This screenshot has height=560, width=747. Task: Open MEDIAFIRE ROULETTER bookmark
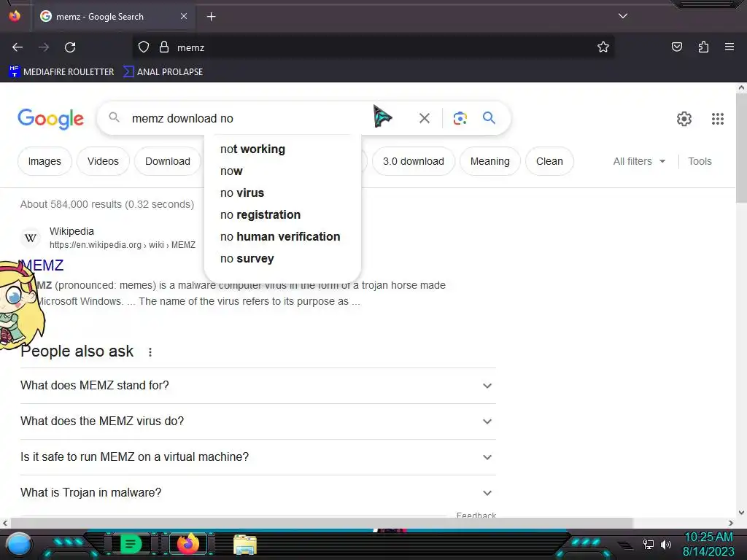(61, 72)
